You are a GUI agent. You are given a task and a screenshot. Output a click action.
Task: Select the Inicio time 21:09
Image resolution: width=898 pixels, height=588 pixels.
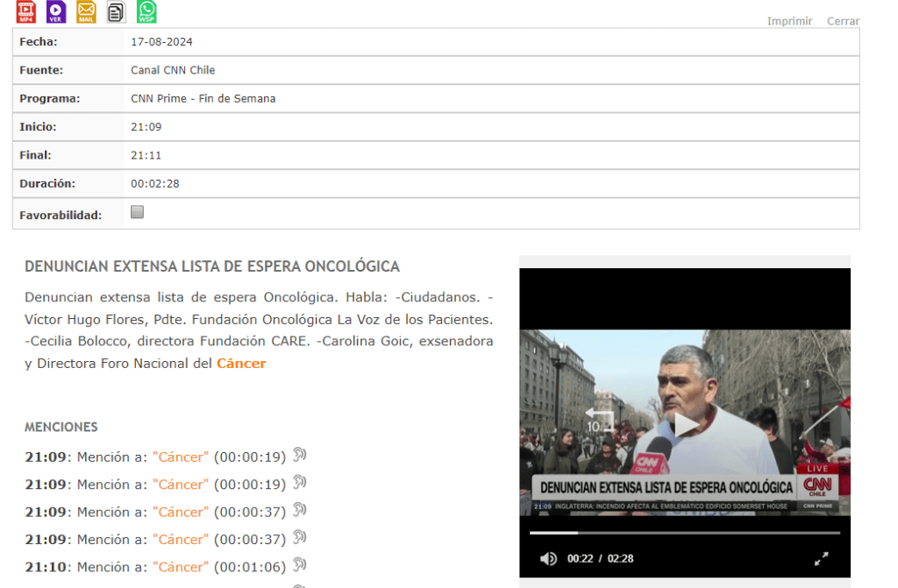[146, 127]
